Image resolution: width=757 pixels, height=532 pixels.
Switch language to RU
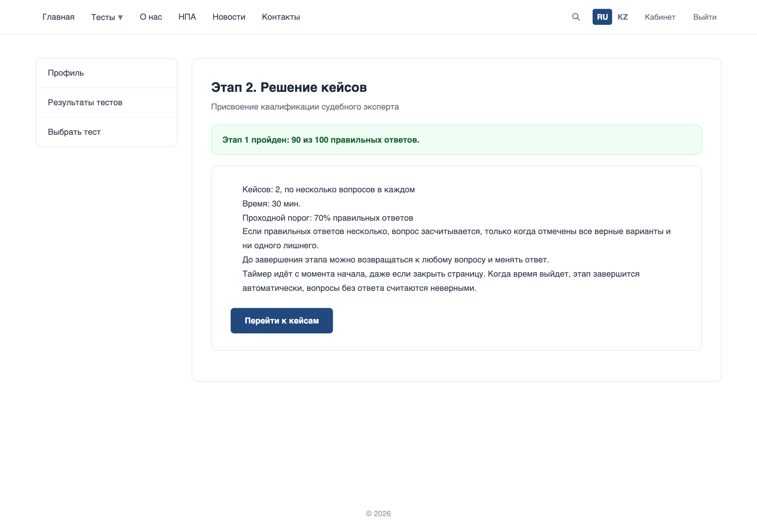(x=602, y=17)
